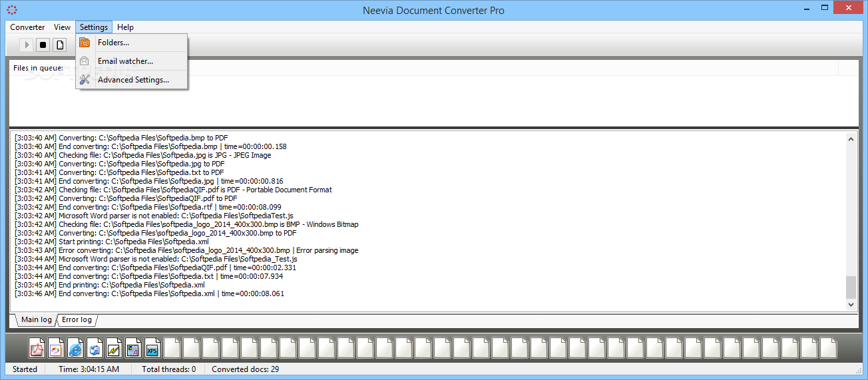Screen dimensions: 868x380
Task: Maximize the Neevia Document Converter window
Action: (825, 7)
